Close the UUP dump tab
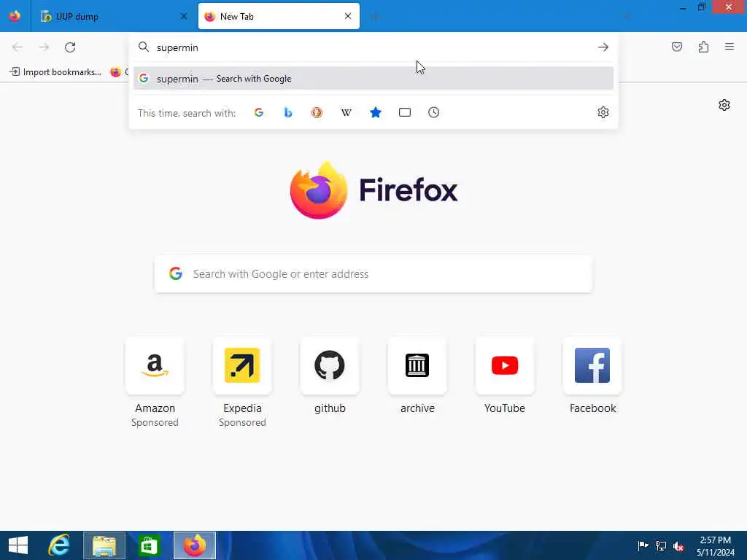This screenshot has height=560, width=747. 184,16
